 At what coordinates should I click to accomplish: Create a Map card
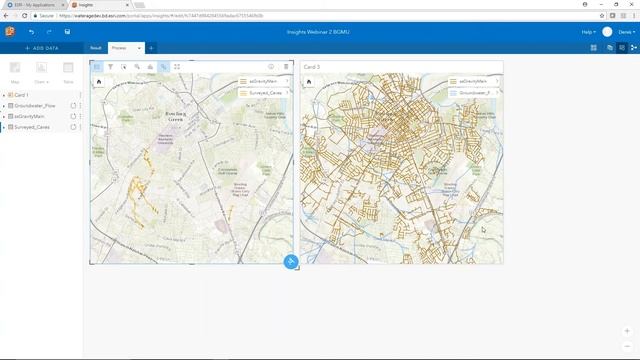pos(15,73)
